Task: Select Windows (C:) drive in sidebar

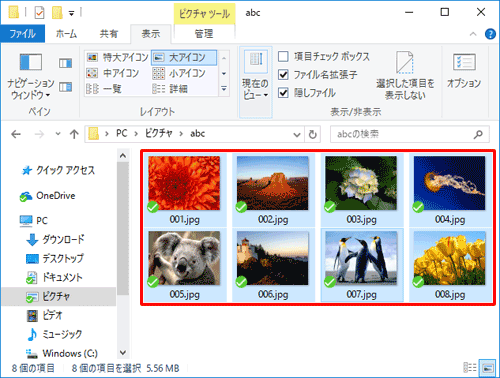Action: (62, 353)
